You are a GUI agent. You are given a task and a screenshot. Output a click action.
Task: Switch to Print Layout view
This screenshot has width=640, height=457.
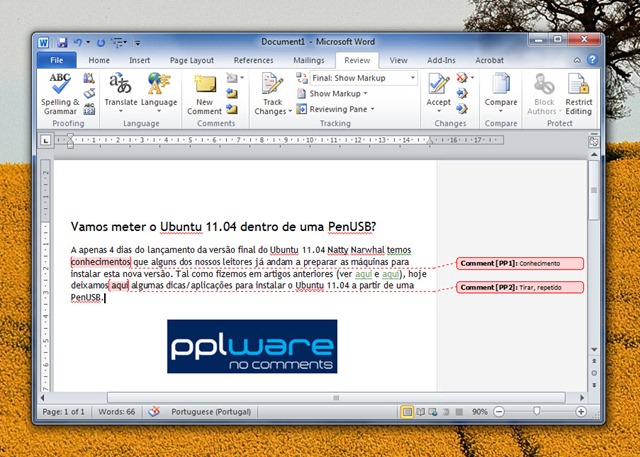point(407,412)
